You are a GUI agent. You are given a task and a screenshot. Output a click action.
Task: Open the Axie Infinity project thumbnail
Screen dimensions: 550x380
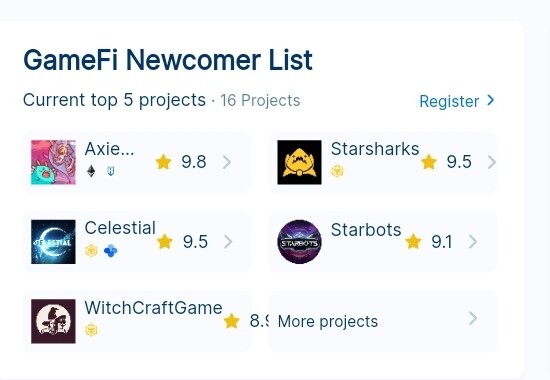[53, 162]
